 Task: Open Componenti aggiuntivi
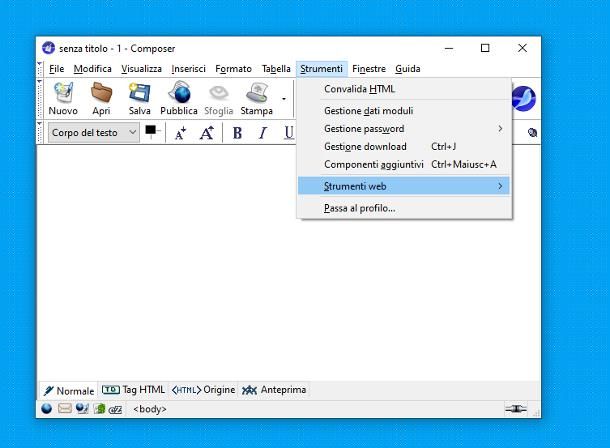pyautogui.click(x=404, y=164)
